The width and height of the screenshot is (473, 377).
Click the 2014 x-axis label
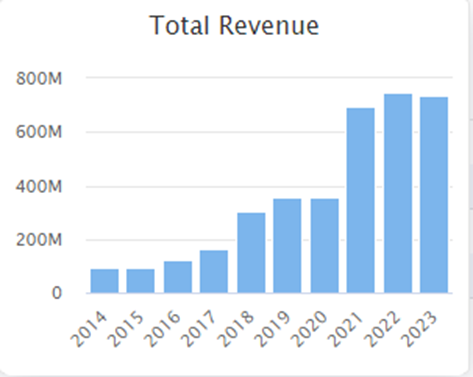[x=89, y=330]
